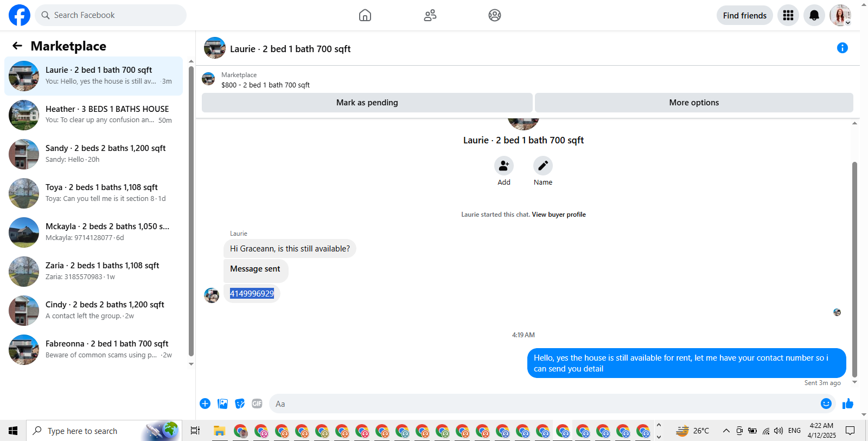
Task: Open More options for the listing
Action: pyautogui.click(x=694, y=103)
